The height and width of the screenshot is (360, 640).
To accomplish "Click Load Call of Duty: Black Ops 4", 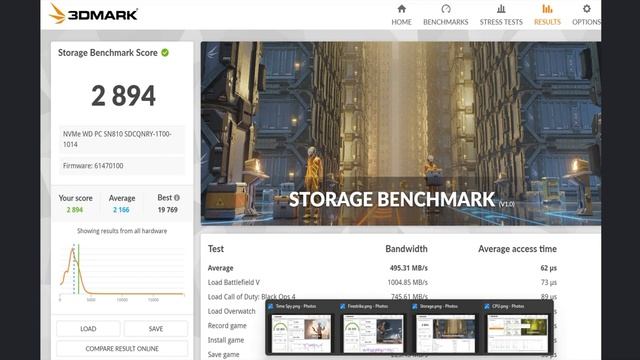I will (251, 297).
